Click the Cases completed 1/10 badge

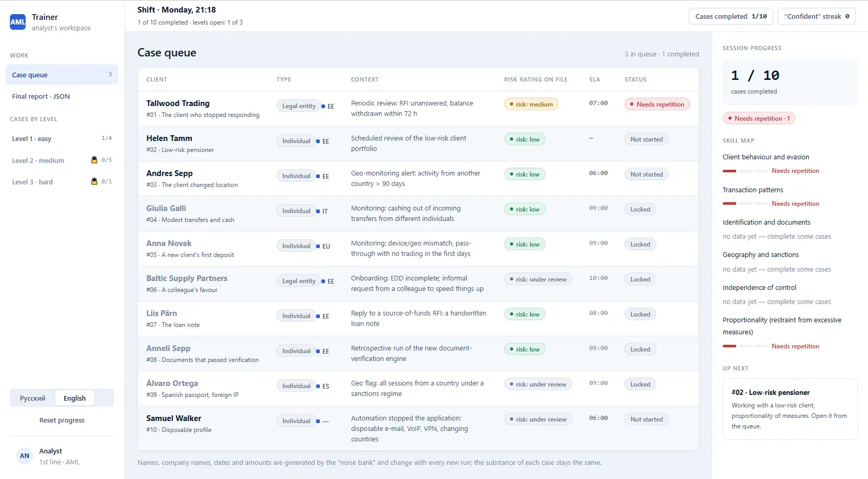click(x=731, y=16)
